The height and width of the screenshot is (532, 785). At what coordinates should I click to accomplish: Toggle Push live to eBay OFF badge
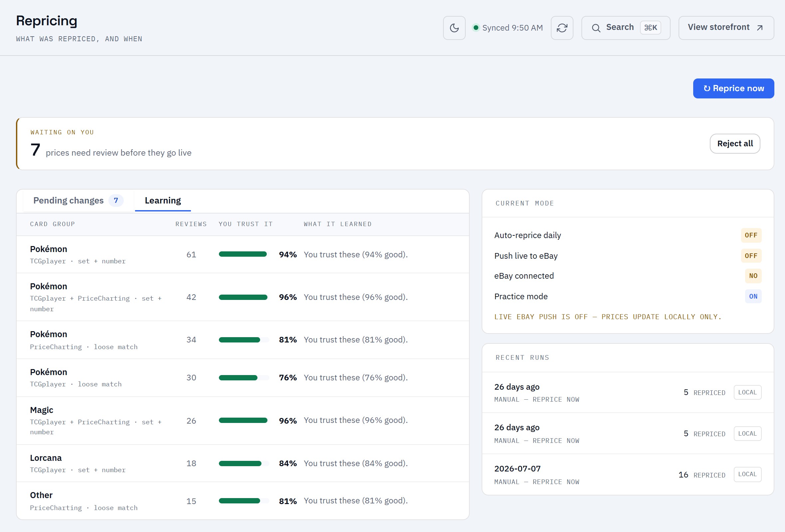point(751,256)
